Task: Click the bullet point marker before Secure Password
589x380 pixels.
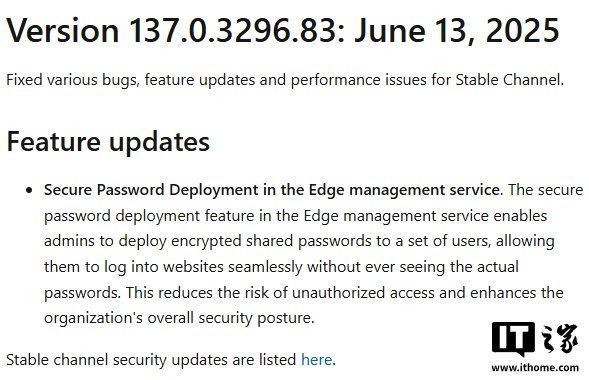Action: click(x=29, y=190)
